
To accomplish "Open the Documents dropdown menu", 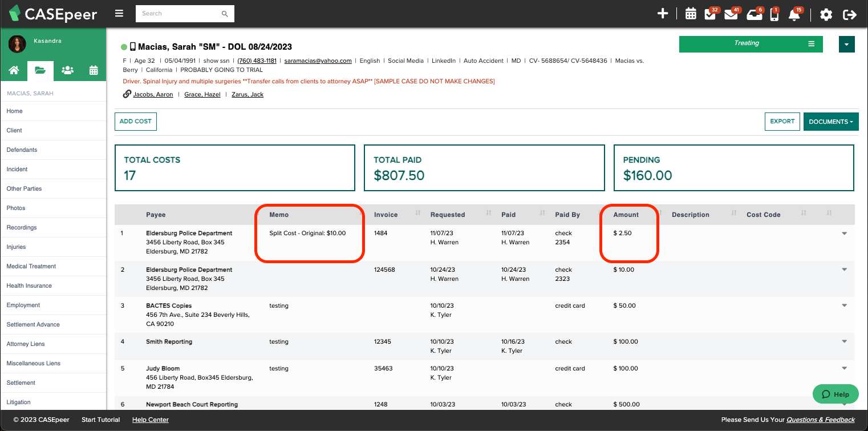I will (831, 121).
